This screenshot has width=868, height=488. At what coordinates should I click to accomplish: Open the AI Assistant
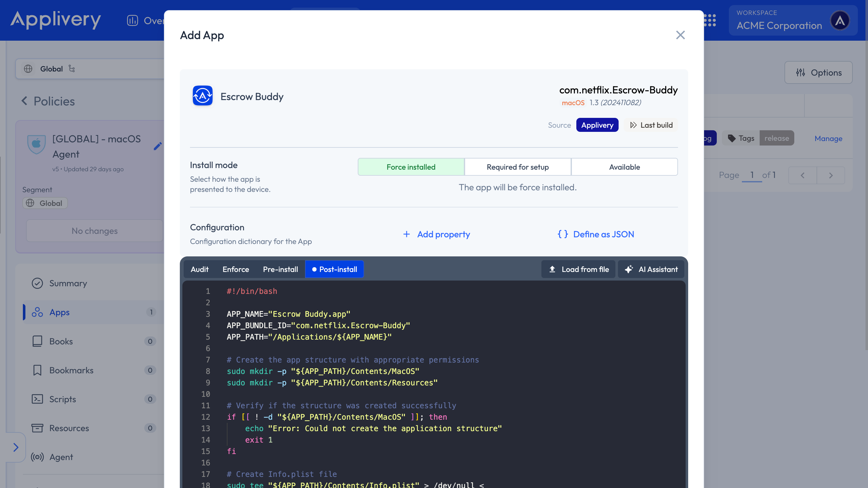click(x=651, y=269)
